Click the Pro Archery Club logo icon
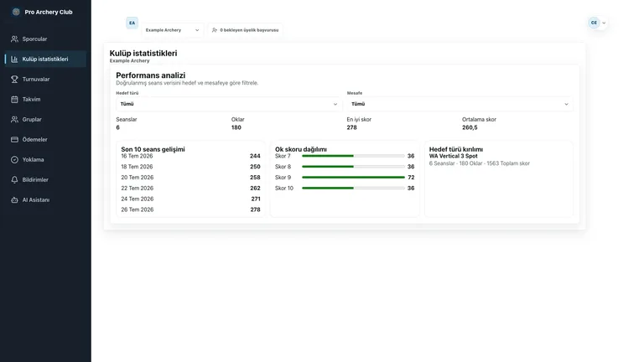Image resolution: width=644 pixels, height=362 pixels. 16,12
